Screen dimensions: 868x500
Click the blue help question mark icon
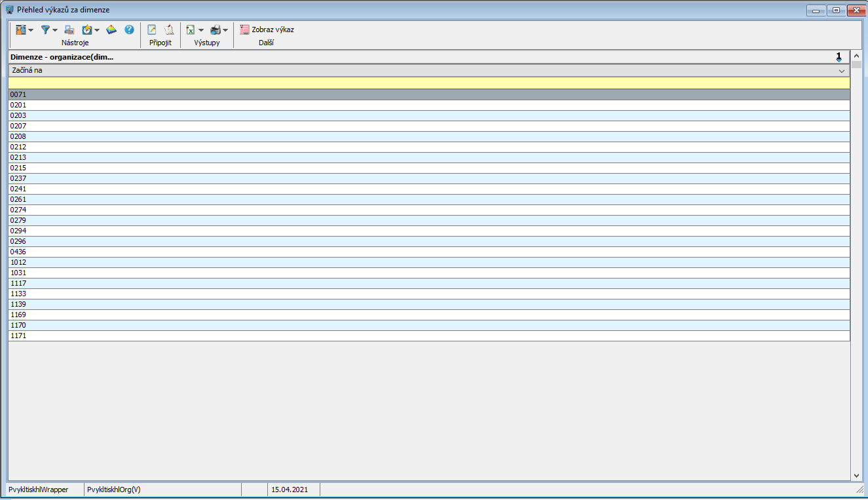129,29
